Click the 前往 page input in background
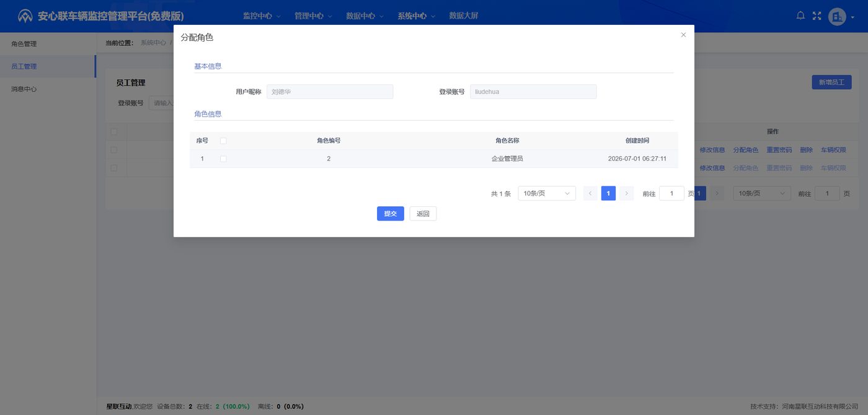Viewport: 868px width, 415px height. click(x=827, y=193)
